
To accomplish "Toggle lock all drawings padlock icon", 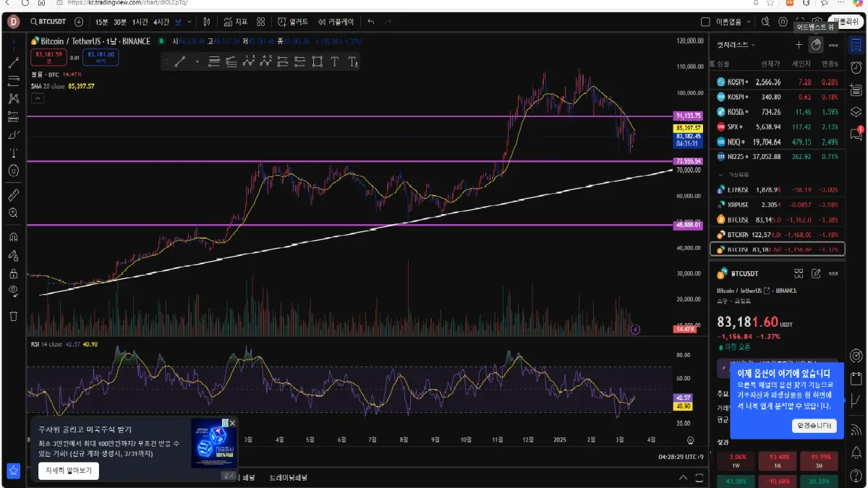I will (x=13, y=273).
